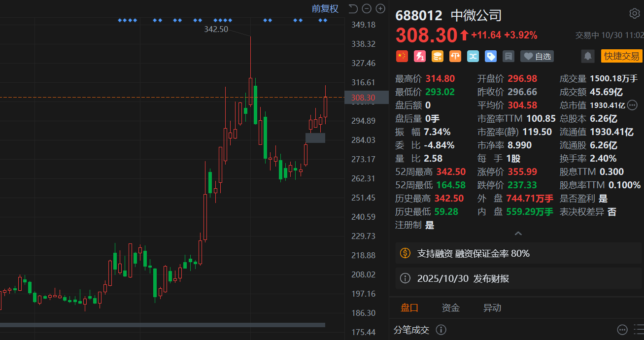Zoom in the K-line chart
The width and height of the screenshot is (644, 340).
(x=380, y=8)
